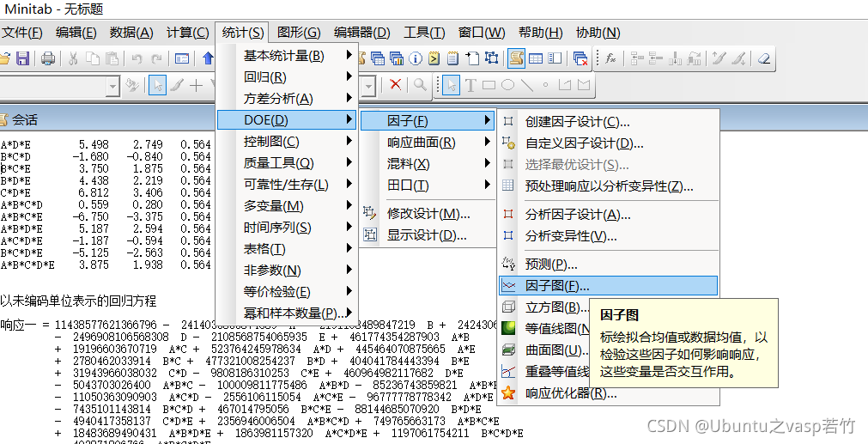The image size is (868, 444).
Task: Choose 显示设计(D)... menu entry
Action: [428, 234]
